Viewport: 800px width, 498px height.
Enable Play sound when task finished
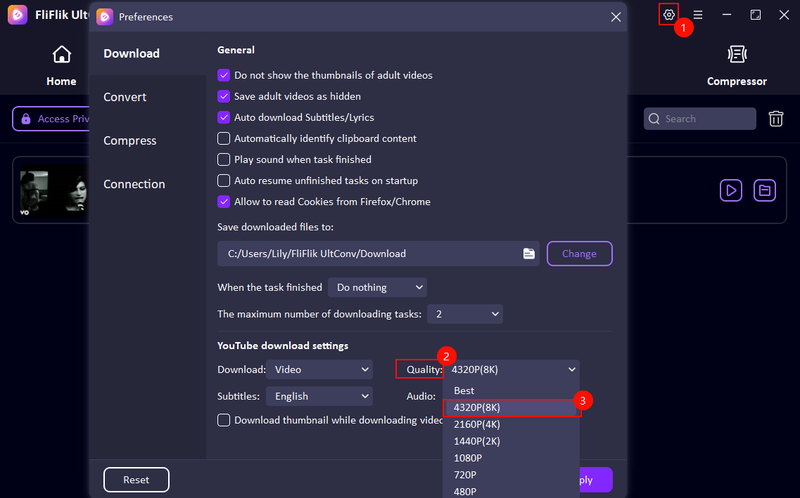coord(223,160)
